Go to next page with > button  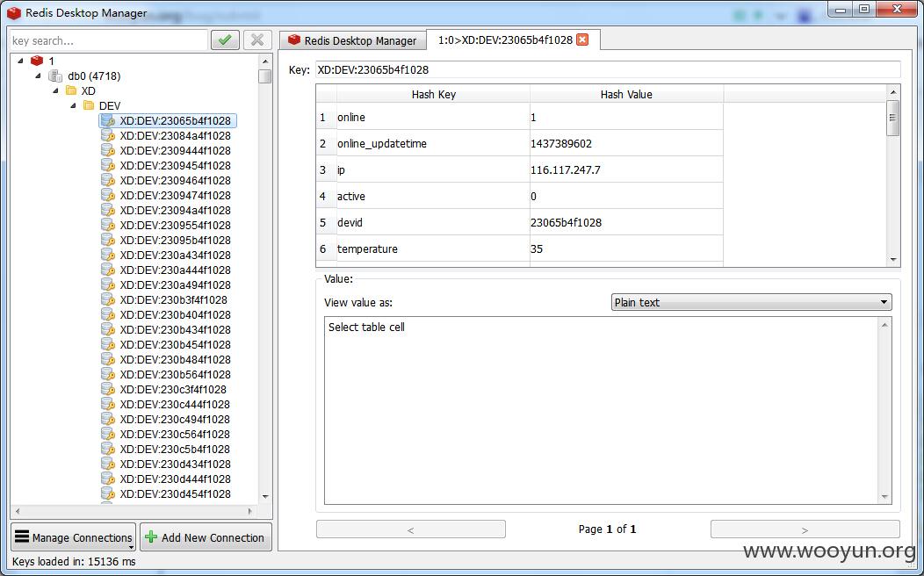[x=805, y=529]
